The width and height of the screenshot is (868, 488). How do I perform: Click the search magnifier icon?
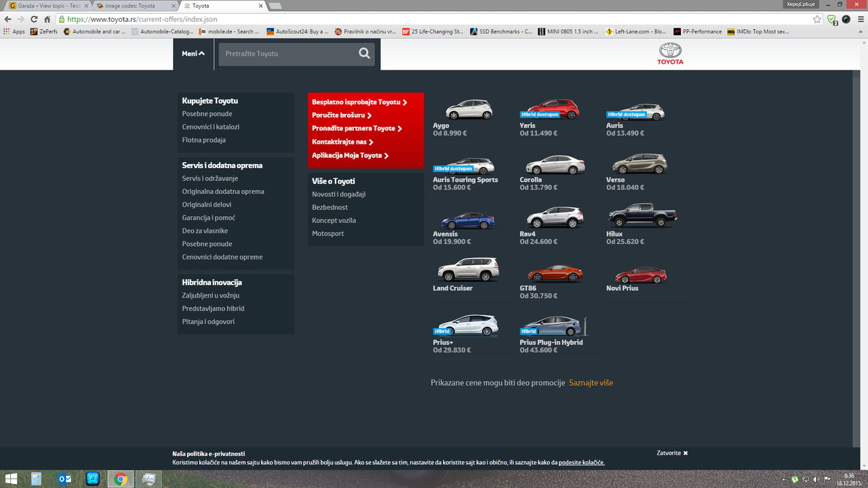click(x=364, y=54)
